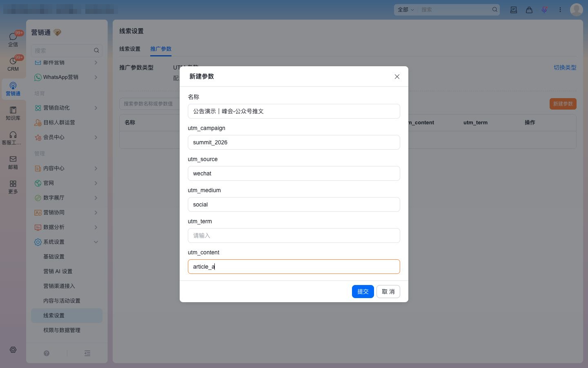Expand the 数据分析 menu
588x368 pixels.
pos(67,227)
